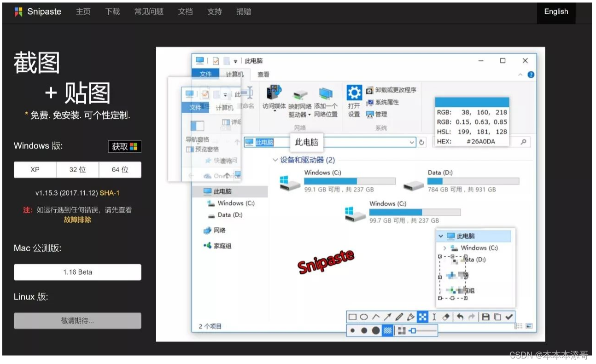Open the quick access toolbar customize dropdown
596x364 pixels.
tap(235, 61)
